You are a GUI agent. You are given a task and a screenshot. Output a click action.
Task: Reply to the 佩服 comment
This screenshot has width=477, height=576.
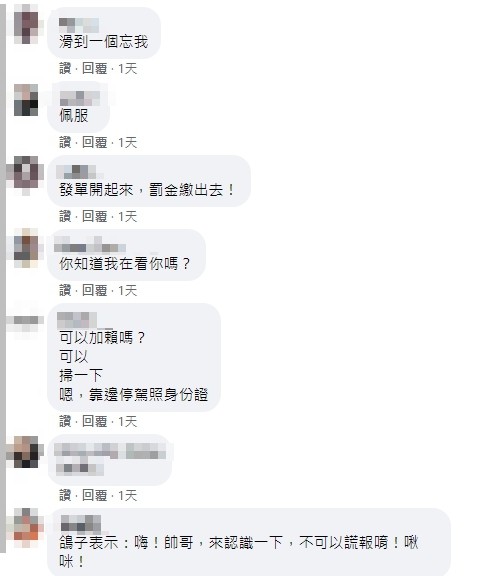coord(94,143)
